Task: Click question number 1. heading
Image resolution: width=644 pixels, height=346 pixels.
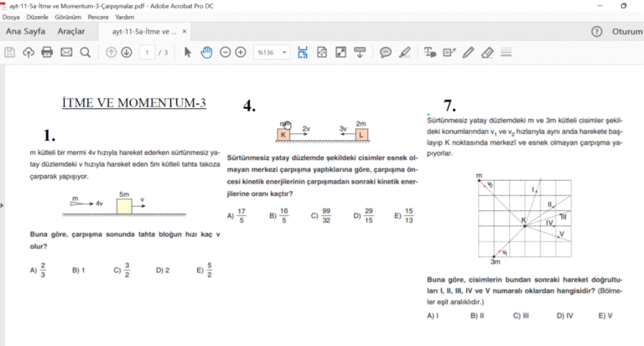Action: click(49, 136)
